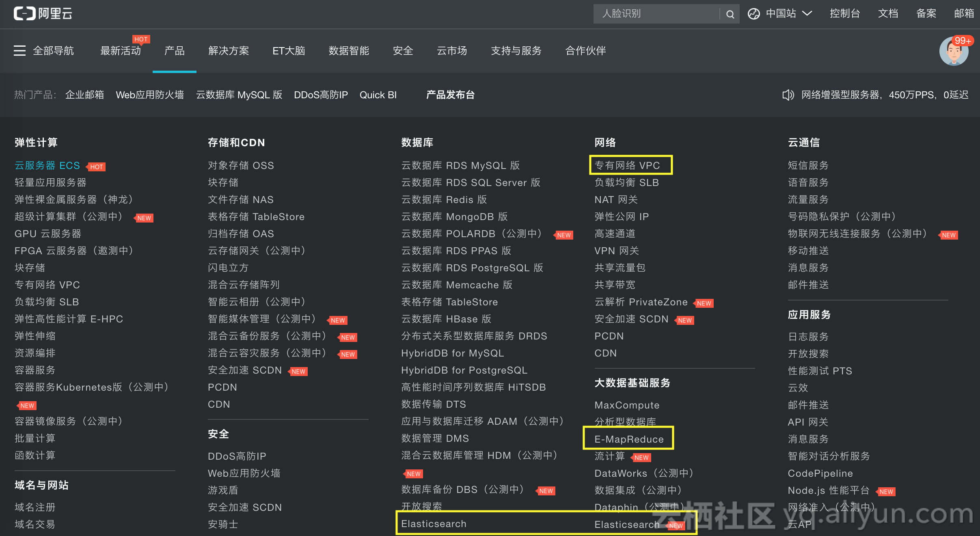Open 对象存储 OSS product
Image resolution: width=980 pixels, height=536 pixels.
[x=241, y=166]
